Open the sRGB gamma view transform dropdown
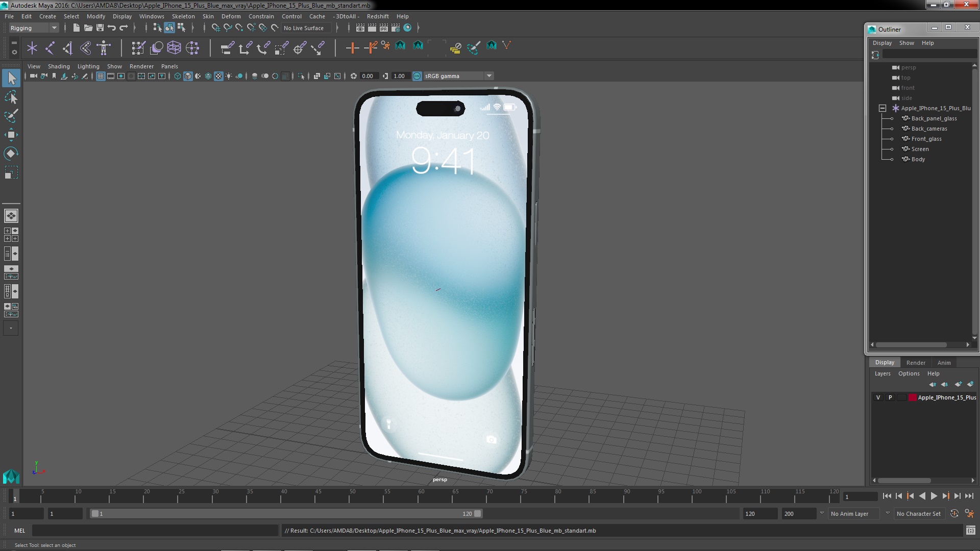Image resolution: width=980 pixels, height=551 pixels. click(458, 76)
